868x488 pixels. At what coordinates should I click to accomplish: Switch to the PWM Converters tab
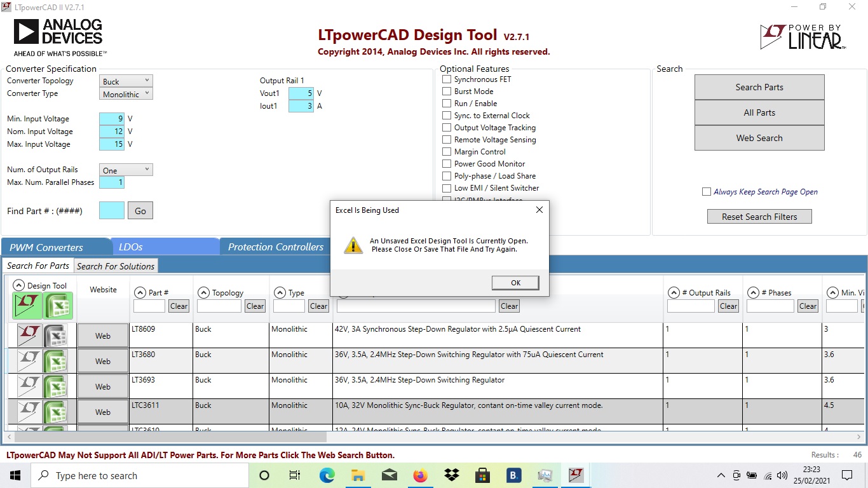pyautogui.click(x=55, y=247)
